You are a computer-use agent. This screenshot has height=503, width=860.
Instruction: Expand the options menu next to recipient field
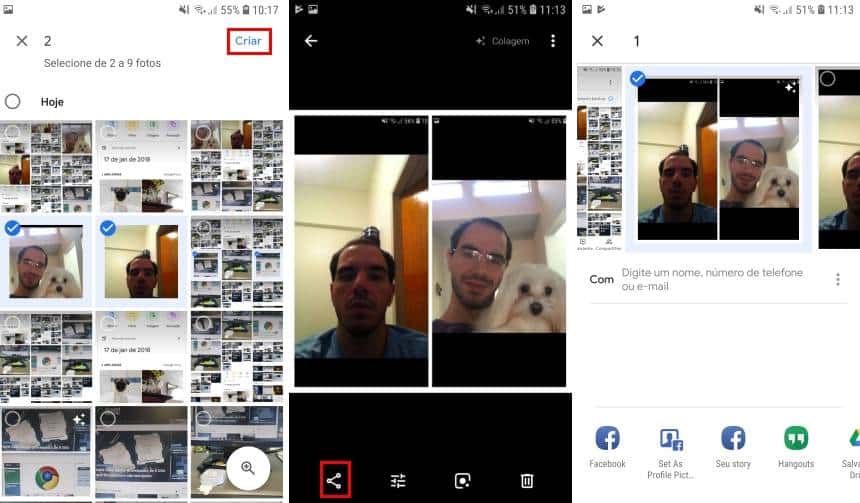838,280
